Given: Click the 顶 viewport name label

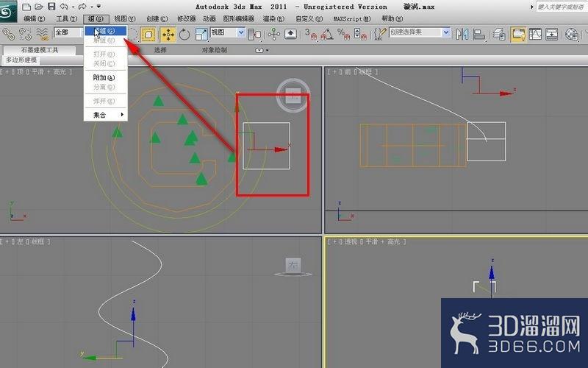Looking at the screenshot, I should pos(21,71).
